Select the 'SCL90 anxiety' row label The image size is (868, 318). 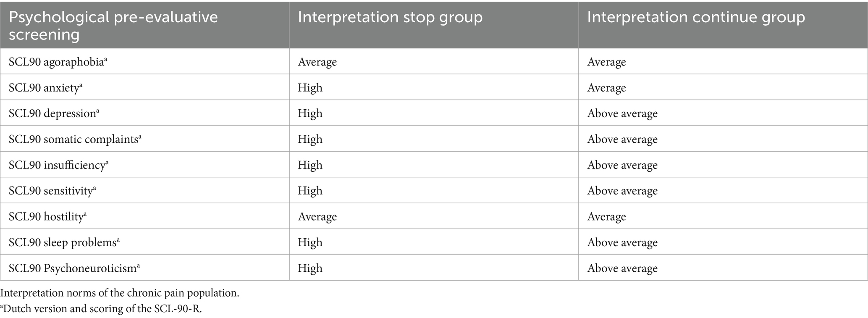point(45,87)
